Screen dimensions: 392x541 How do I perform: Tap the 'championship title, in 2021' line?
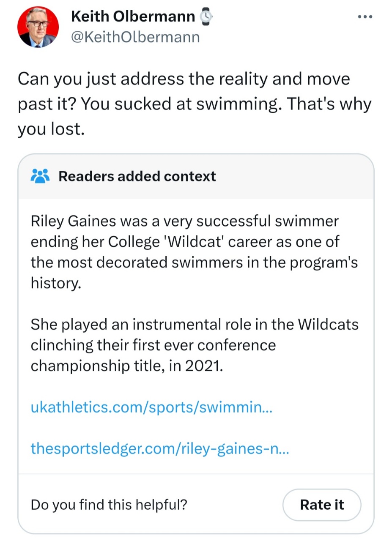pyautogui.click(x=126, y=366)
